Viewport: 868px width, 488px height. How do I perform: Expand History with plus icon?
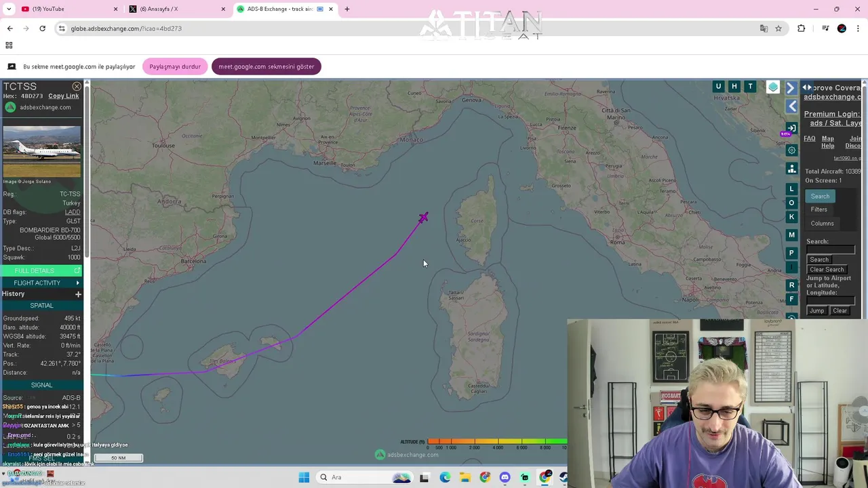pos(78,294)
